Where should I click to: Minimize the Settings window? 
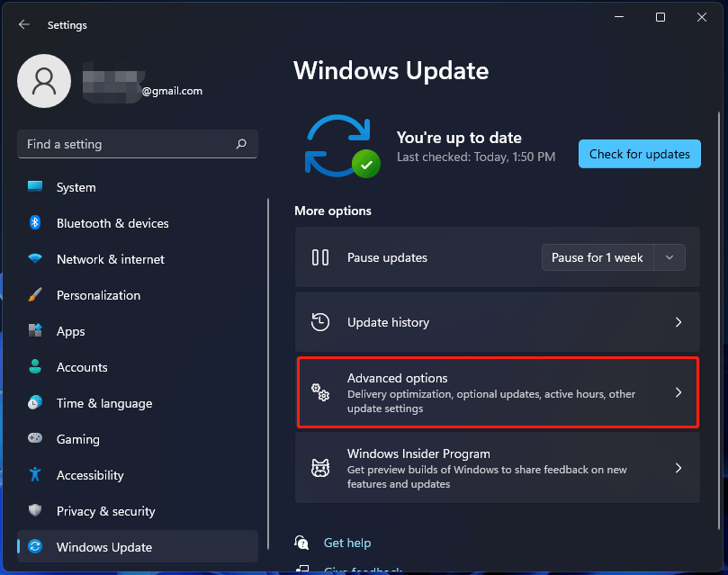pos(619,17)
